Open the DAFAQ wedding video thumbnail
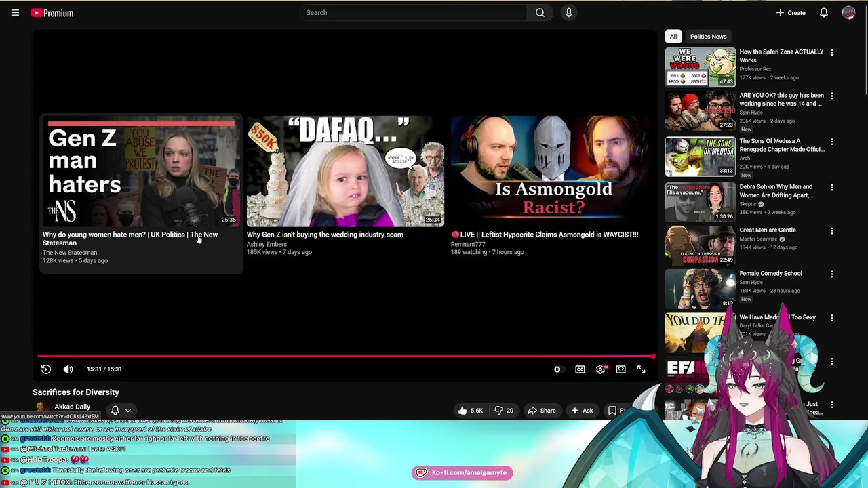Image resolution: width=868 pixels, height=488 pixels. 345,171
